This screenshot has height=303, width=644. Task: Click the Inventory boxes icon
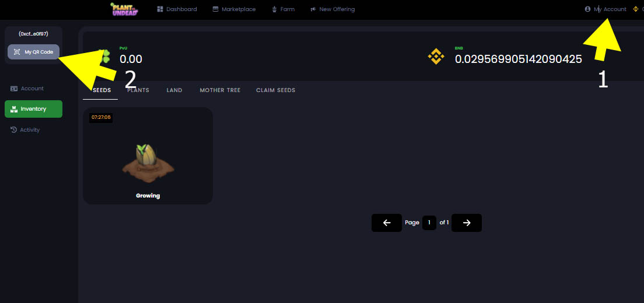pos(14,109)
